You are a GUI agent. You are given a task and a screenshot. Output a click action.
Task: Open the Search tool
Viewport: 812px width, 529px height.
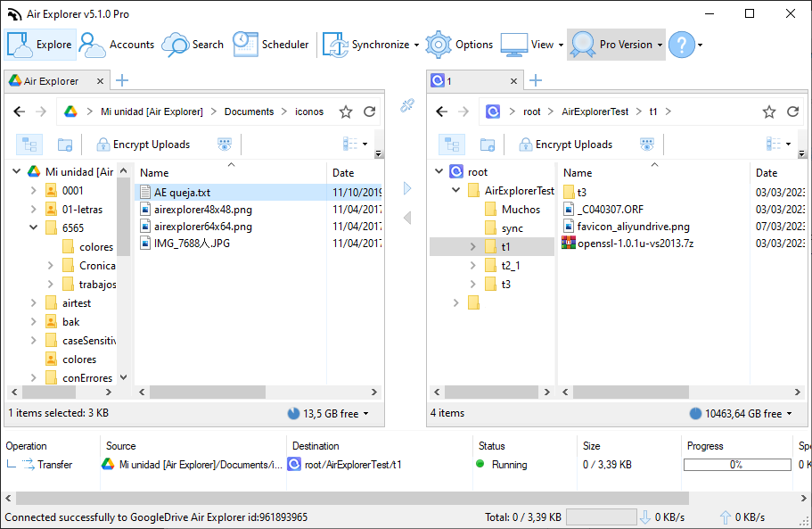[x=193, y=45]
